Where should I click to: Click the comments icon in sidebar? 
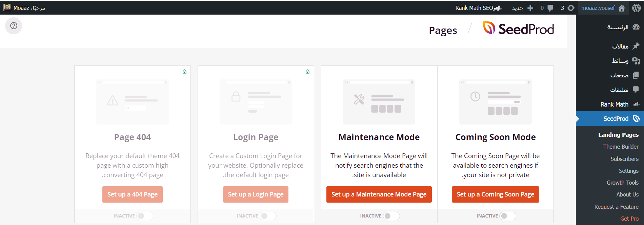pyautogui.click(x=636, y=90)
